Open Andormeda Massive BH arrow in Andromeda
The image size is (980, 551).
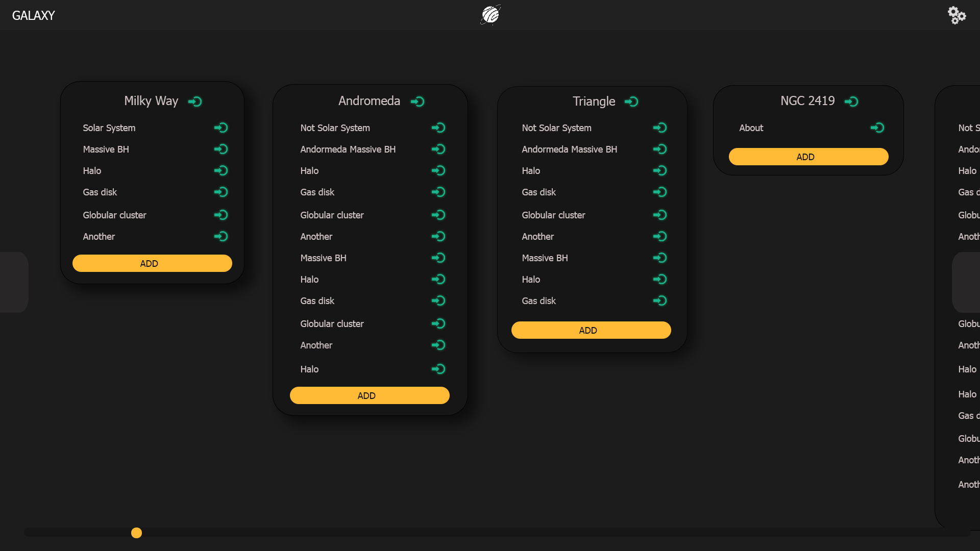(438, 149)
